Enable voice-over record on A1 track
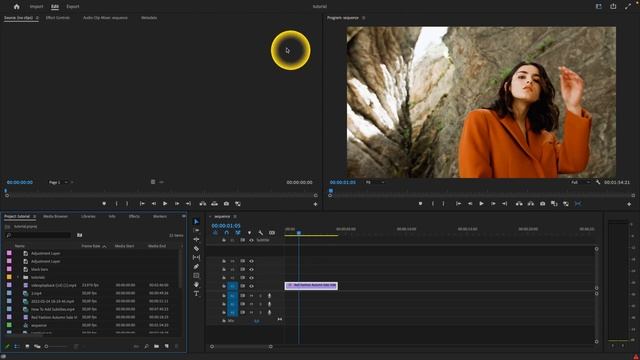Viewport: 640px width, 360px height. 269,296
